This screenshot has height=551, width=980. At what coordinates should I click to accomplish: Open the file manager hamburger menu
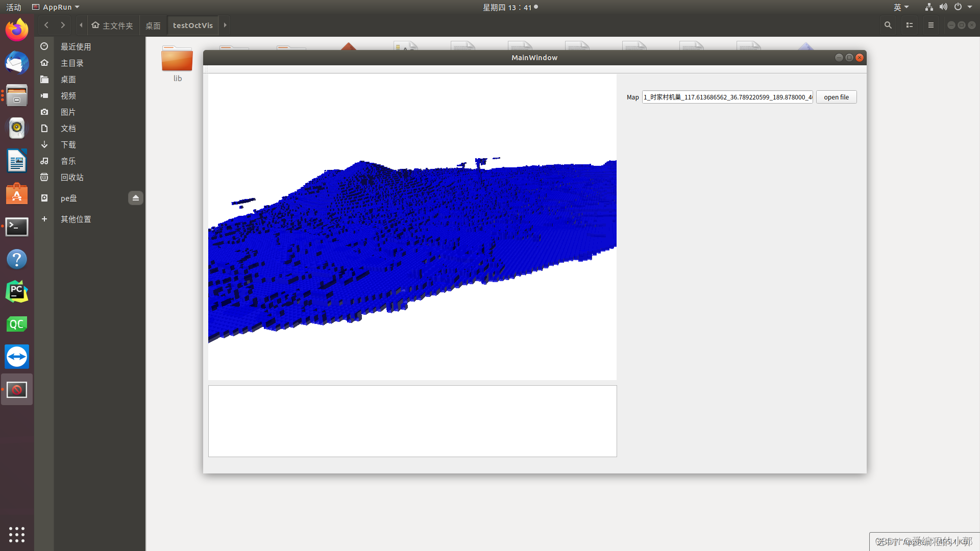click(x=930, y=25)
